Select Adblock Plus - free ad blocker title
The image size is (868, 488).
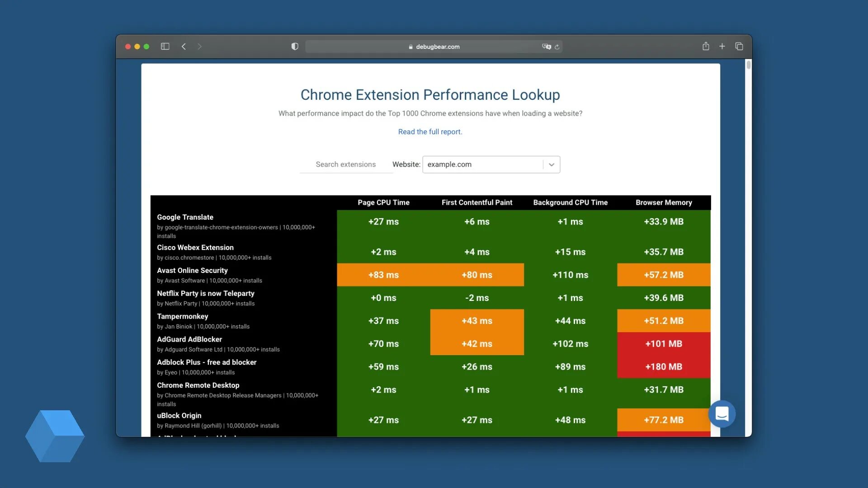207,362
